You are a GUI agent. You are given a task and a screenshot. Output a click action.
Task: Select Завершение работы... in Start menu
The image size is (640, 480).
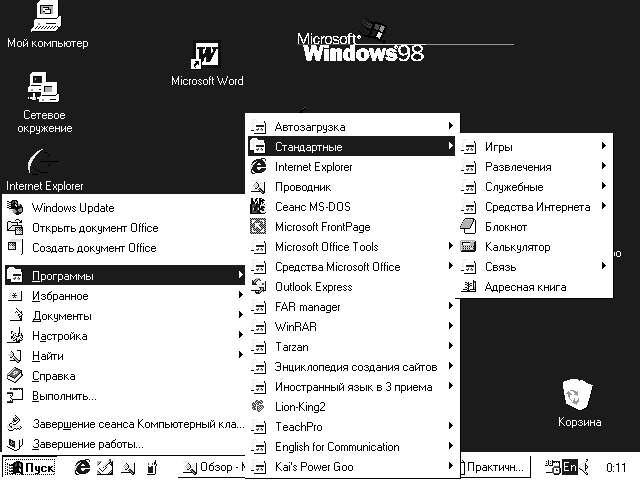pyautogui.click(x=125, y=444)
